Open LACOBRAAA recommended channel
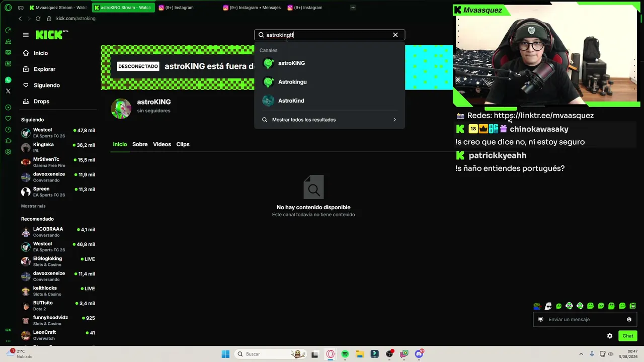Image resolution: width=644 pixels, height=362 pixels. 58,232
